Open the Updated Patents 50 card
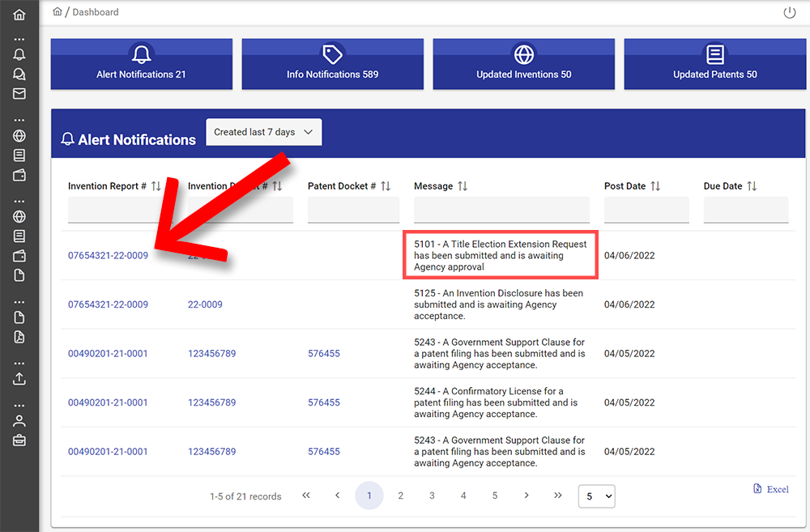The width and height of the screenshot is (810, 532). click(715, 64)
